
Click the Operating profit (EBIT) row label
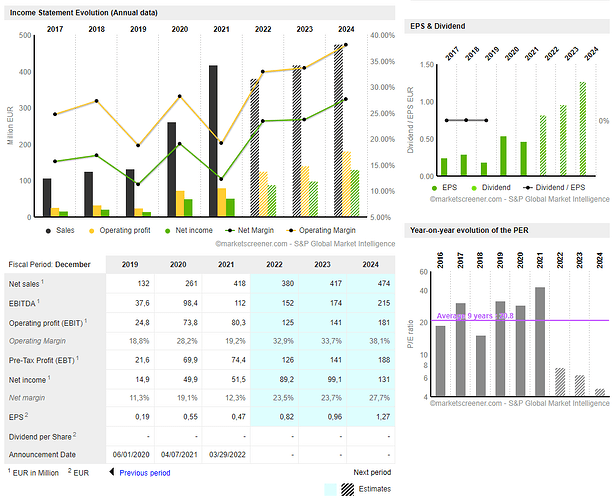click(x=48, y=323)
